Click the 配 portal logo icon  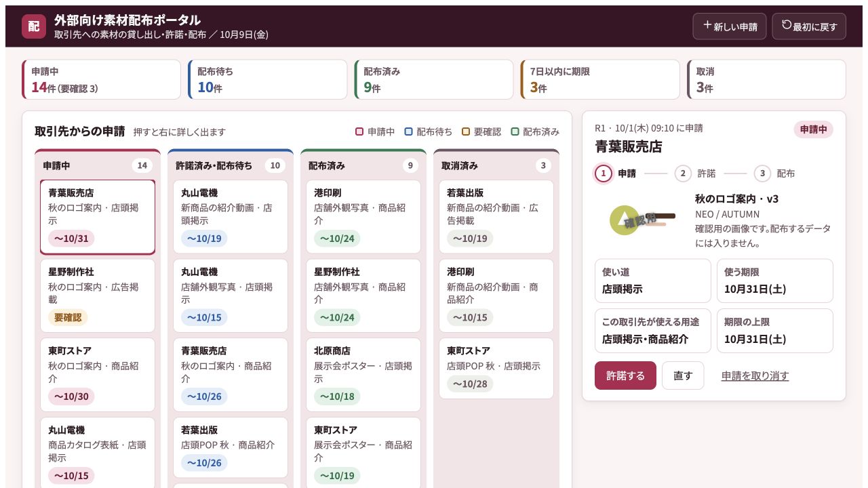(34, 26)
